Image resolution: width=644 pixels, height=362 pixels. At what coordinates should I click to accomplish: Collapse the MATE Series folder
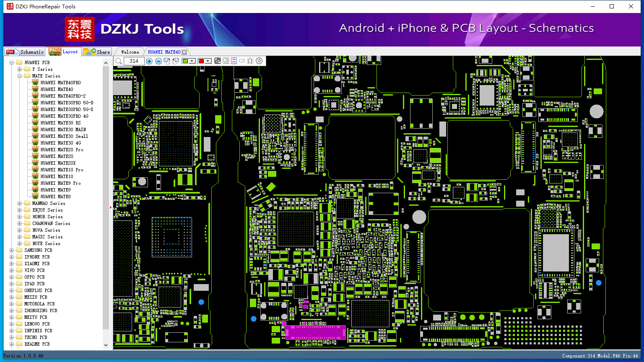coord(20,76)
